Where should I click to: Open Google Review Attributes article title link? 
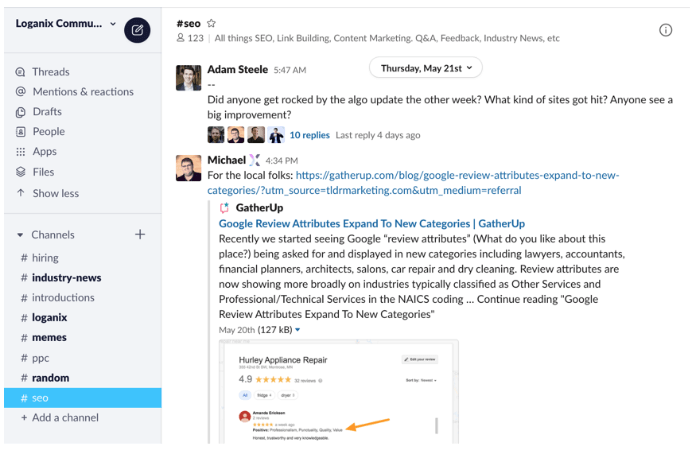pyautogui.click(x=371, y=224)
